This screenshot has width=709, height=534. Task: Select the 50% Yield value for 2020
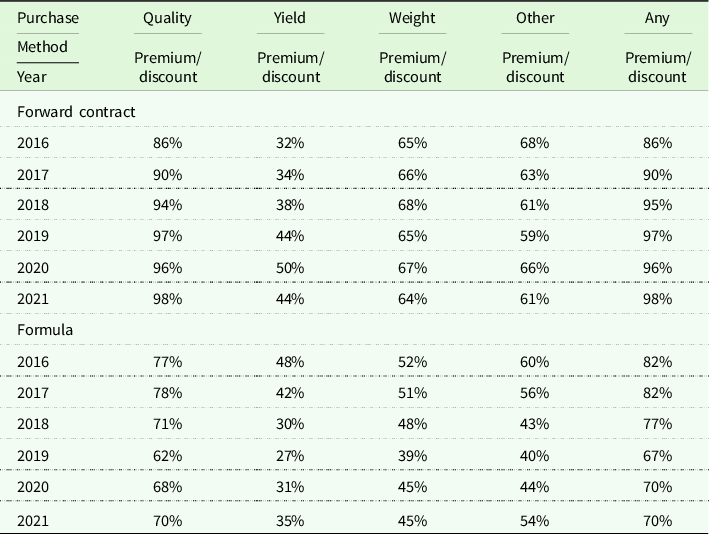289,267
